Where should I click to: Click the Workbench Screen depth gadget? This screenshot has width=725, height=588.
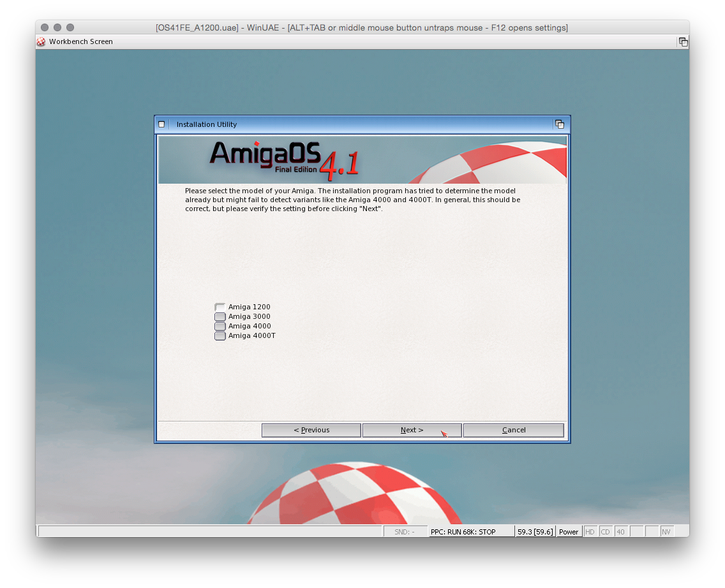click(683, 42)
